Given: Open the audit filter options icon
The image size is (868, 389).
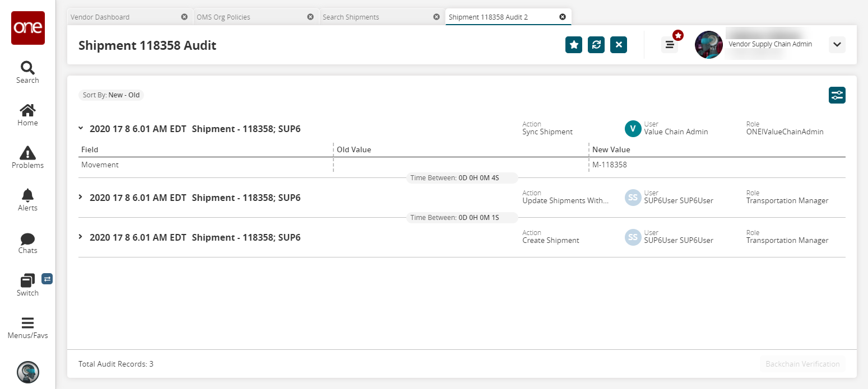Looking at the screenshot, I should pos(837,95).
